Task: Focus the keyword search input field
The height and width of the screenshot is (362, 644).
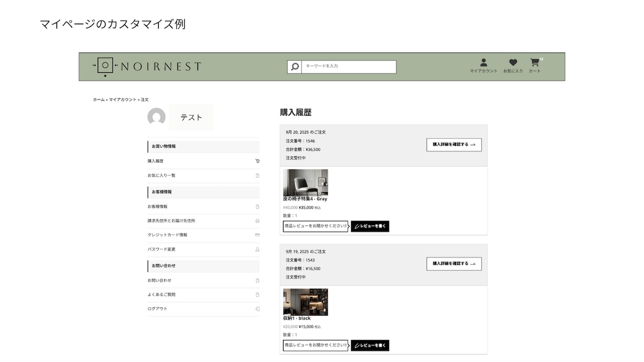Action: [x=348, y=66]
